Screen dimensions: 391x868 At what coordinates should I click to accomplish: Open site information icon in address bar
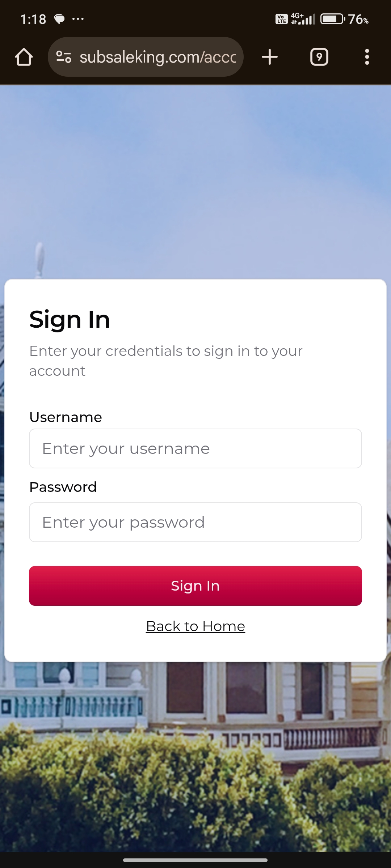64,57
